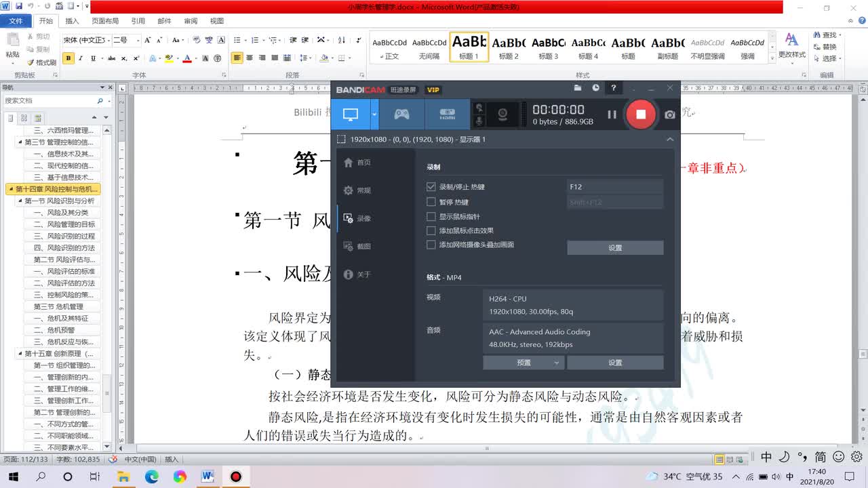Open Bandicam help question mark
Image resolution: width=868 pixels, height=488 pixels.
point(614,88)
